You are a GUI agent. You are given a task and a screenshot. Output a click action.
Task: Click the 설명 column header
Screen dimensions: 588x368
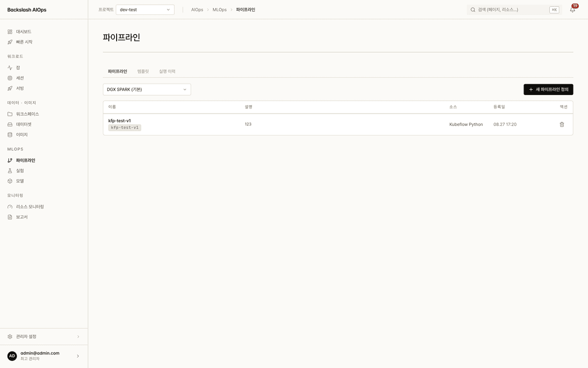(x=248, y=107)
